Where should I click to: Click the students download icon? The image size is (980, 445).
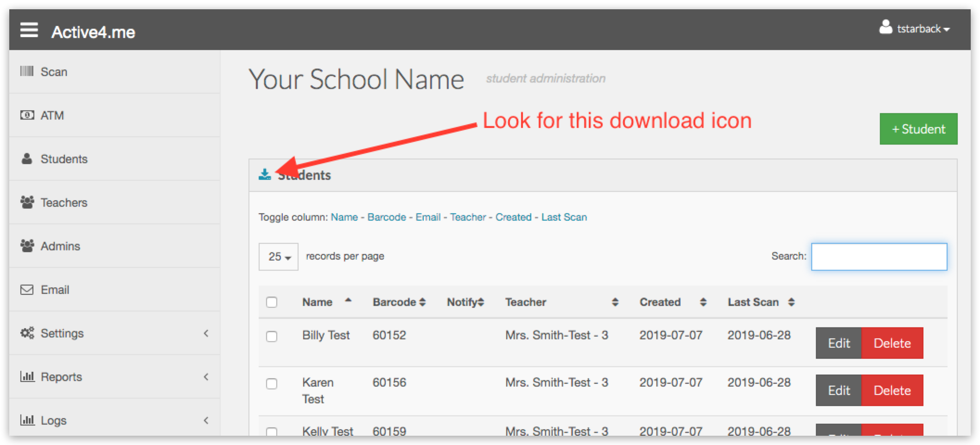coord(265,174)
